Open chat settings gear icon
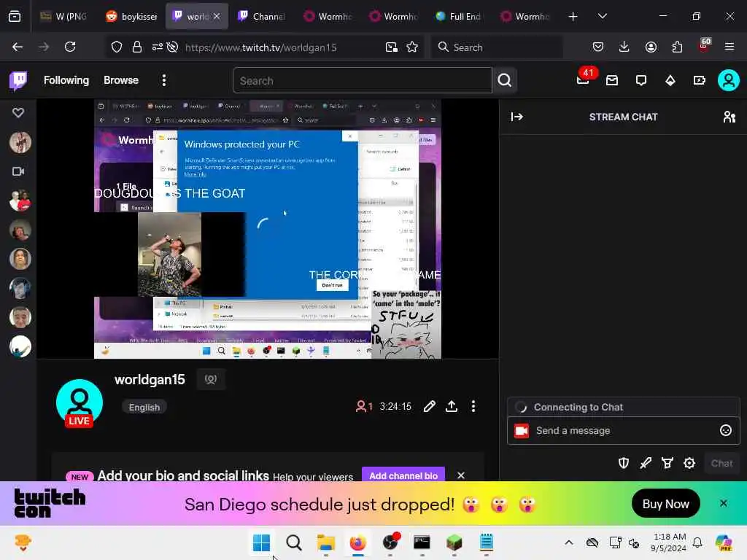 coord(689,463)
